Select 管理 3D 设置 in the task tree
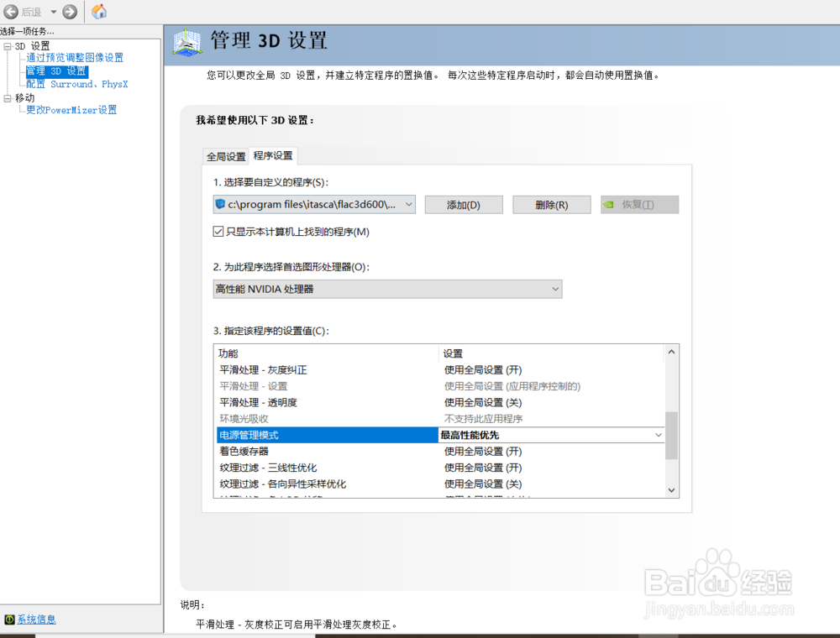Screen dimensions: 840x638 pyautogui.click(x=56, y=71)
